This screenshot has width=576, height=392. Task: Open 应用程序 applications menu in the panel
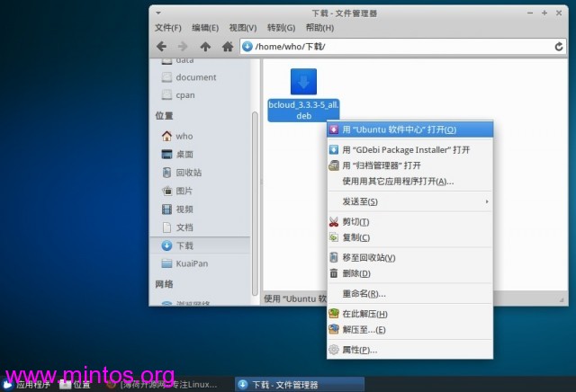(26, 385)
